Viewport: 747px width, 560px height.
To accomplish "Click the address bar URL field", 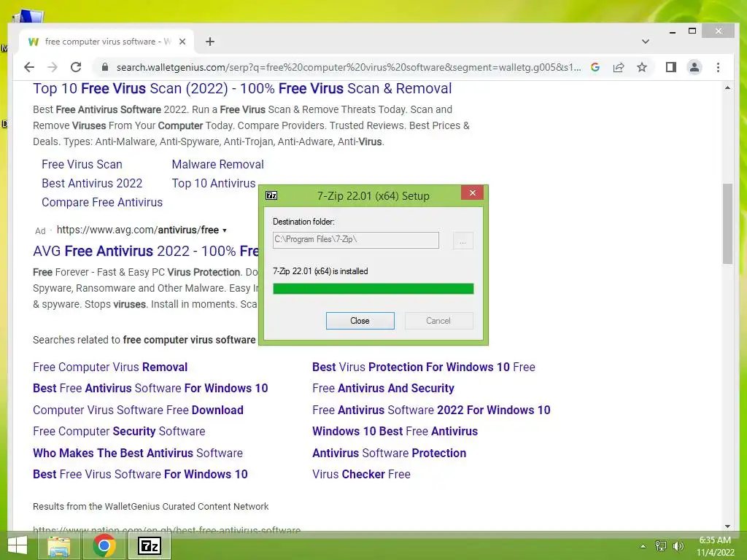I will (348, 67).
